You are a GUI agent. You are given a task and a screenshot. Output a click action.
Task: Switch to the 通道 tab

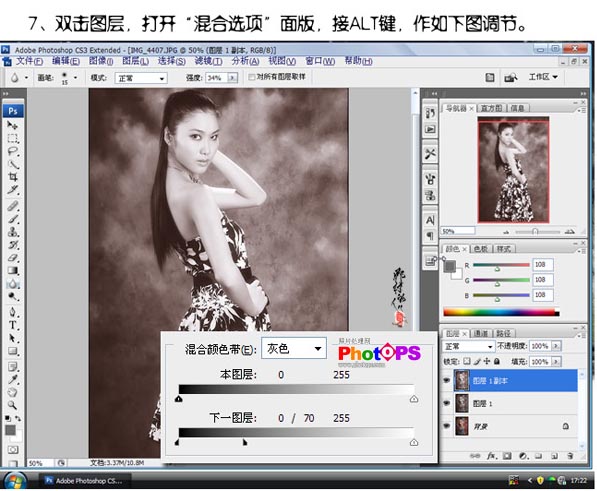pos(480,333)
